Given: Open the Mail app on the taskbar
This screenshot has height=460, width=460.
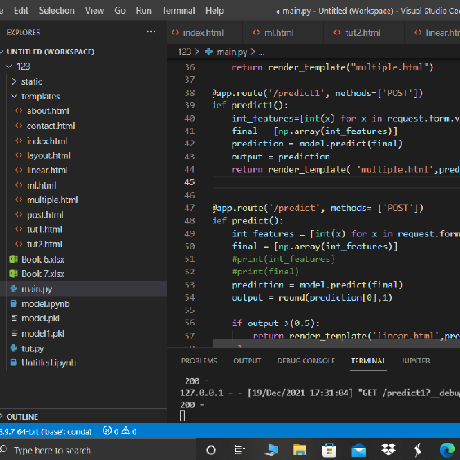Looking at the screenshot, I should (x=358, y=451).
